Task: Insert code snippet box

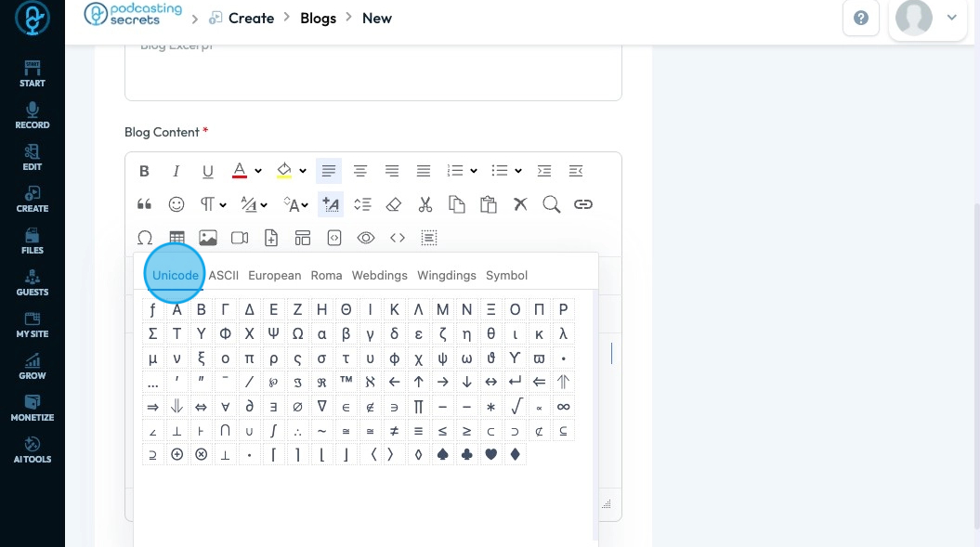Action: click(x=334, y=238)
